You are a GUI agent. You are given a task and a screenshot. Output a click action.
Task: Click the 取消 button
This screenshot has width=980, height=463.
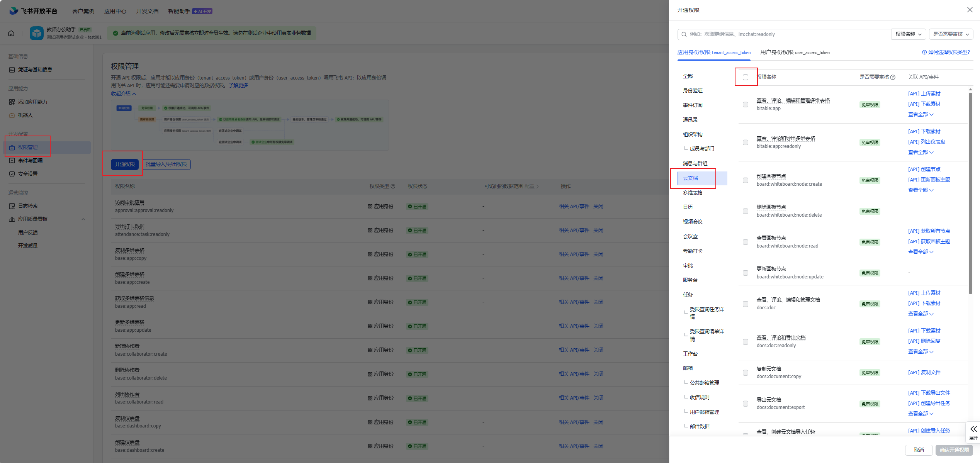click(919, 450)
